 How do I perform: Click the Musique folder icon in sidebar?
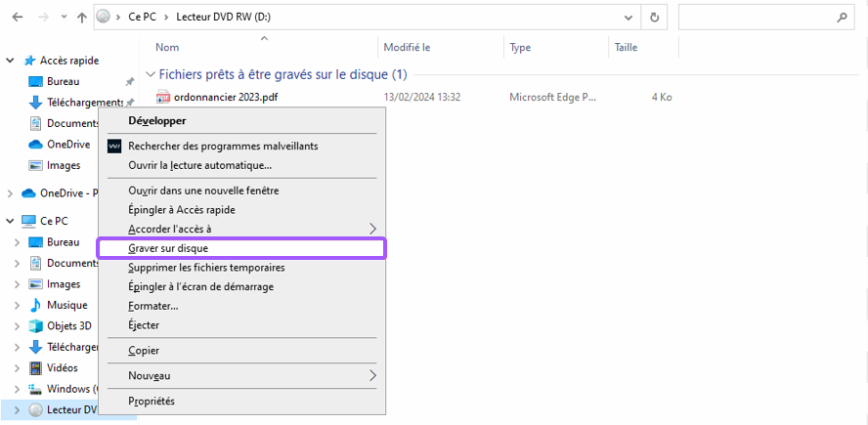coord(36,305)
